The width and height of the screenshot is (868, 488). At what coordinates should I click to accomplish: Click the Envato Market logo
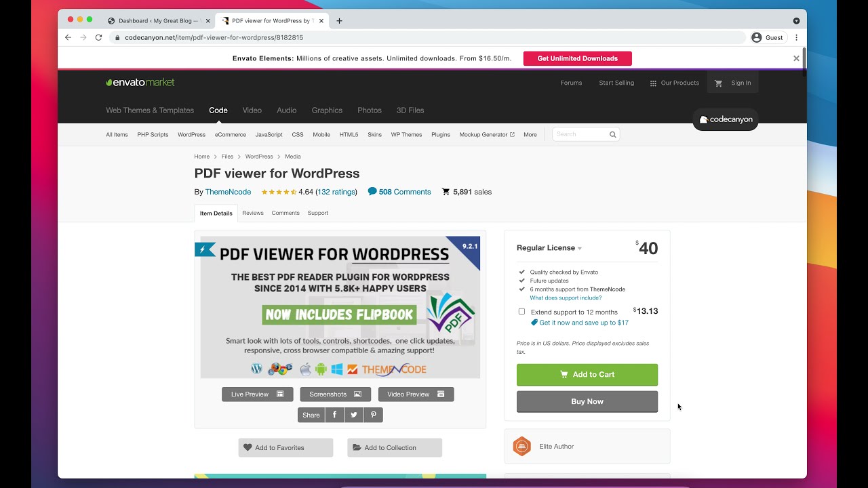tap(140, 83)
